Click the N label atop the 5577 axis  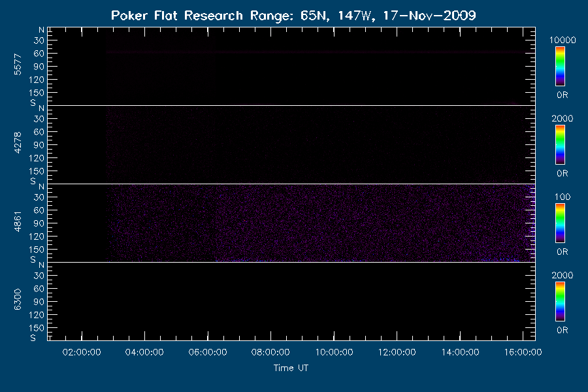tap(41, 30)
